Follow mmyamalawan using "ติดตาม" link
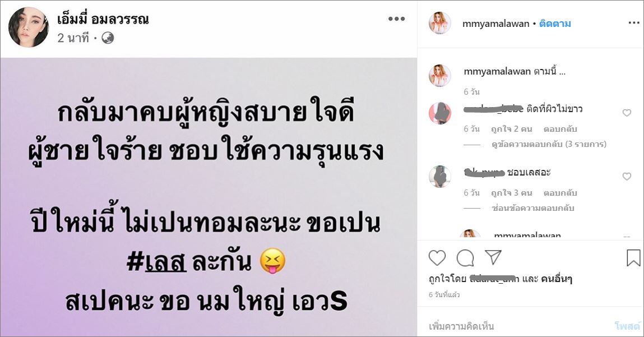This screenshot has width=644, height=337. pyautogui.click(x=555, y=24)
